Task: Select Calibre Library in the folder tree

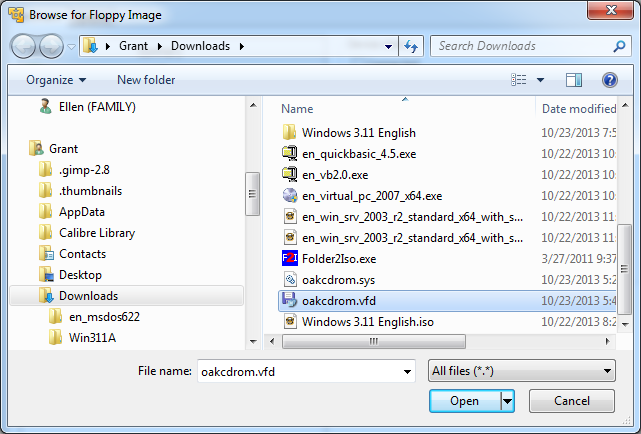Action: pyautogui.click(x=96, y=233)
